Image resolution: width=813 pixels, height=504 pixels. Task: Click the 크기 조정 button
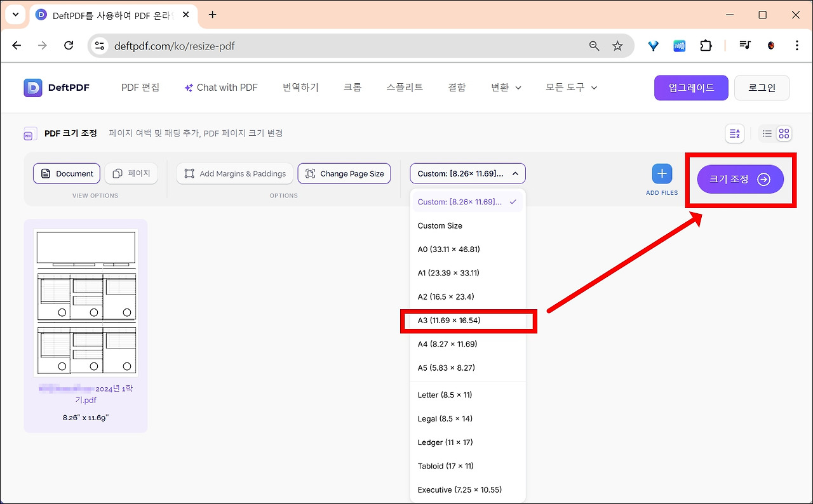coord(740,180)
